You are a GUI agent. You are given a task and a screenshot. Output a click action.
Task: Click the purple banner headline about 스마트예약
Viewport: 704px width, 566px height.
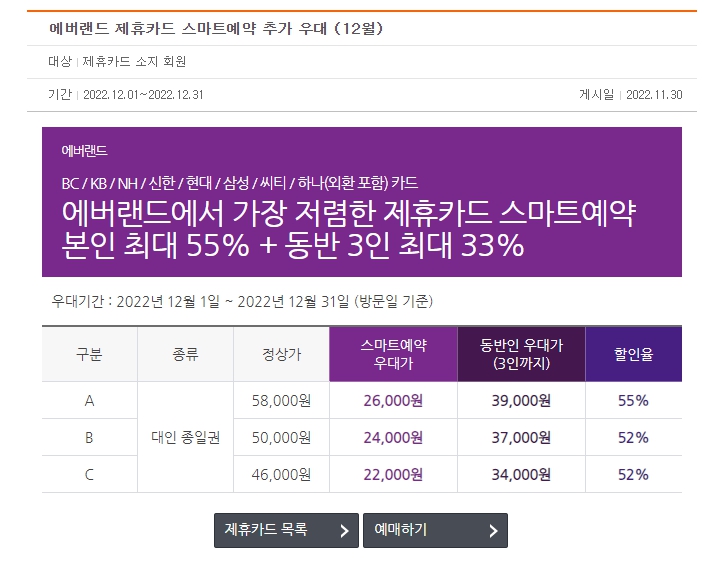tap(348, 228)
